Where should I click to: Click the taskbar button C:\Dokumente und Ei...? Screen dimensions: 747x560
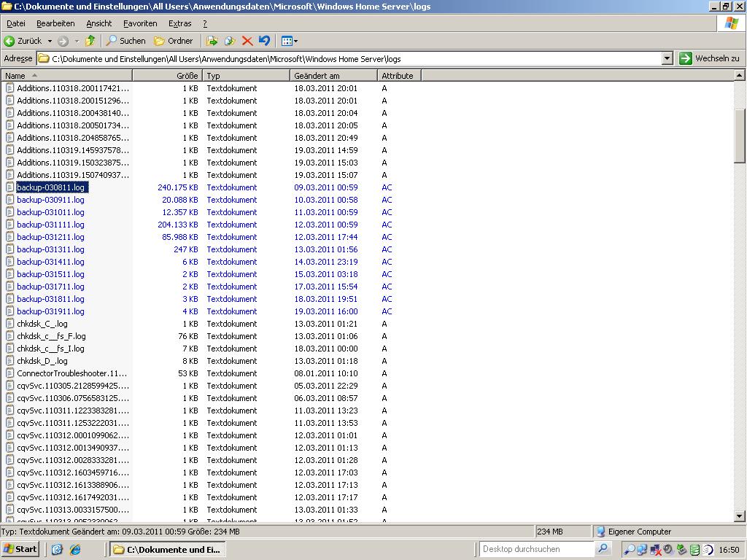tap(168, 550)
